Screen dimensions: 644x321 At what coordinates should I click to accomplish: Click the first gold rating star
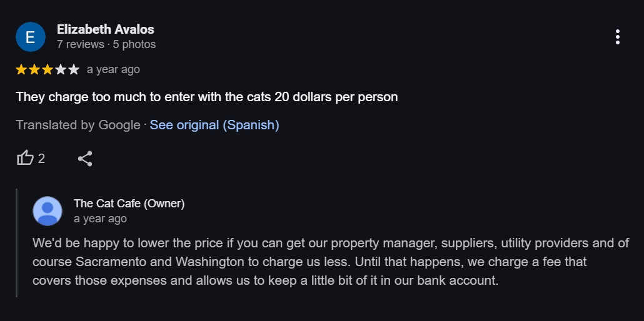click(21, 69)
